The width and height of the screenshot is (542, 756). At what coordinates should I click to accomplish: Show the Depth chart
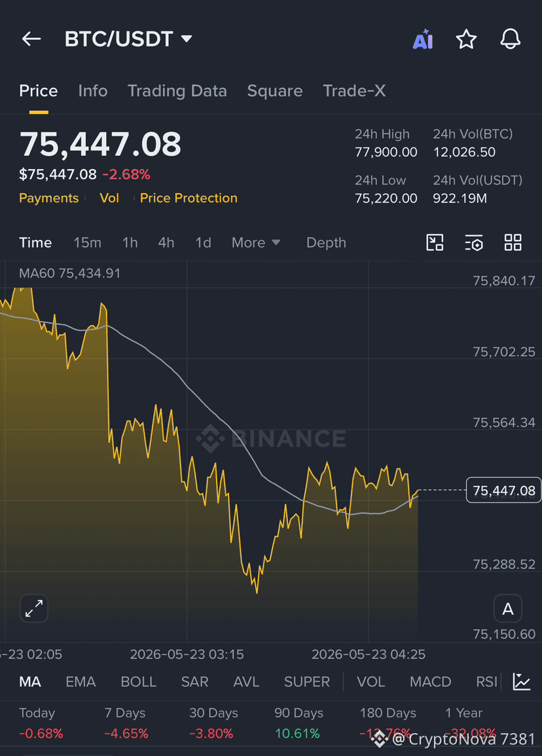tap(326, 242)
